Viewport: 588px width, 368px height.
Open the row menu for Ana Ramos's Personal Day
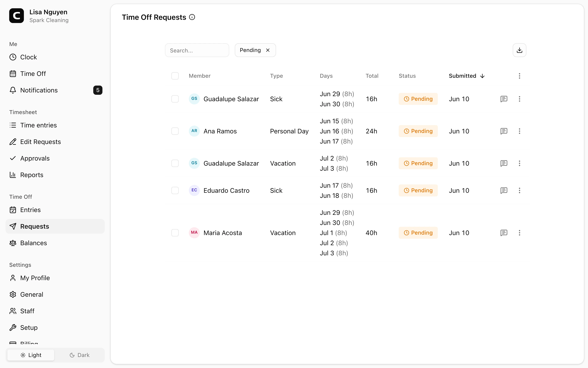tap(519, 131)
